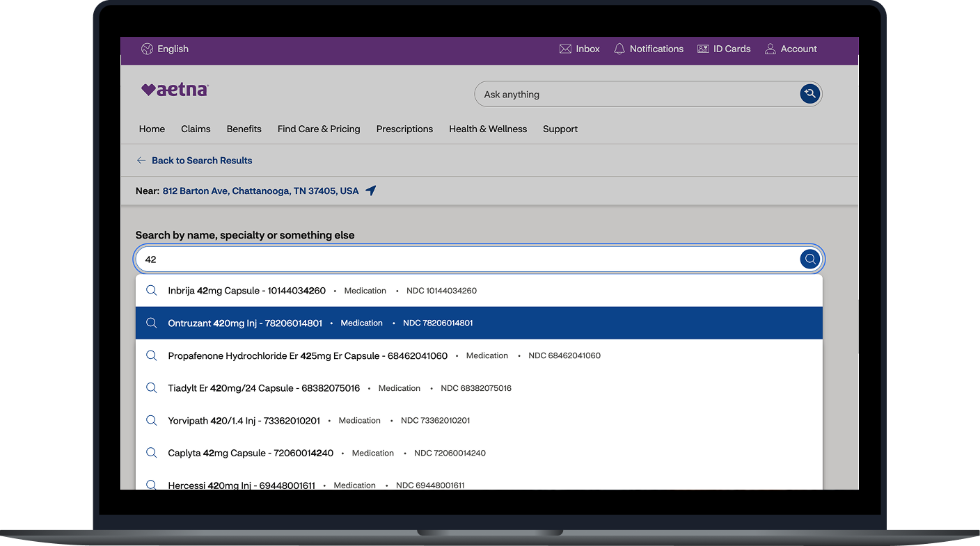Open Health & Wellness menu
This screenshot has width=980, height=546.
click(488, 129)
